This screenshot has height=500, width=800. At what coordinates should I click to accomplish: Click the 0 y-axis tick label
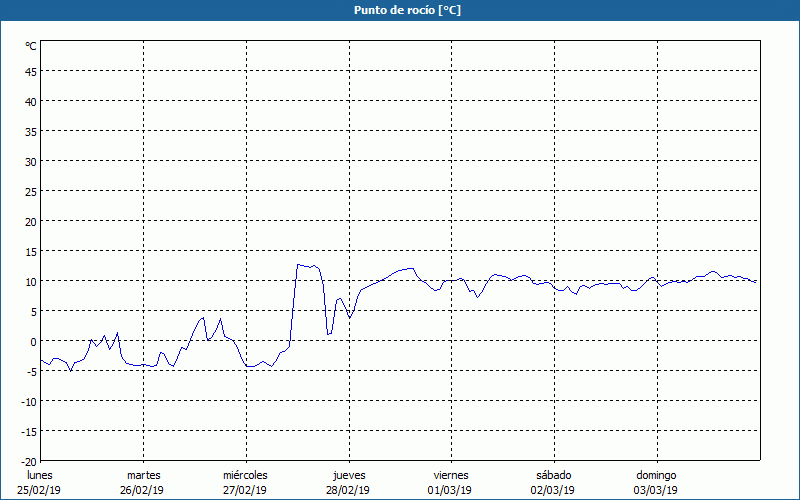point(33,341)
